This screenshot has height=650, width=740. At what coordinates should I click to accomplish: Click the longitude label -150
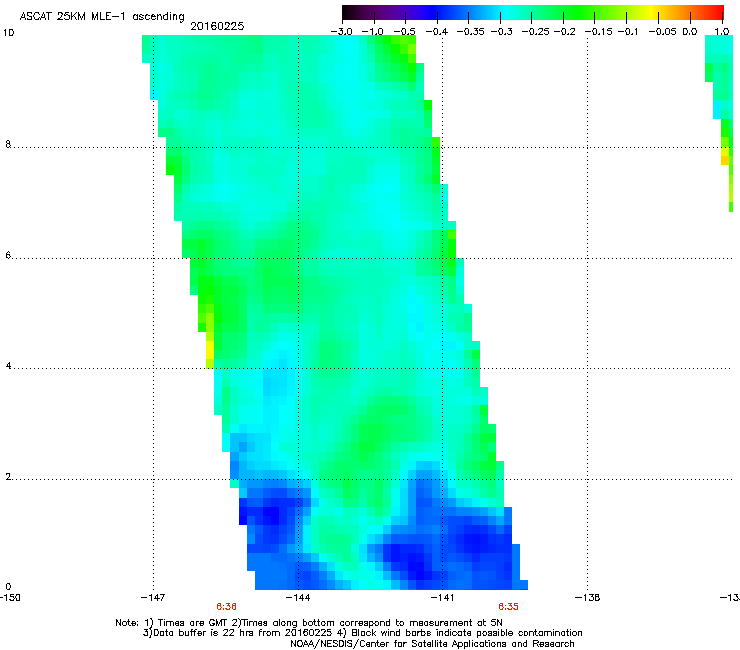pyautogui.click(x=10, y=598)
